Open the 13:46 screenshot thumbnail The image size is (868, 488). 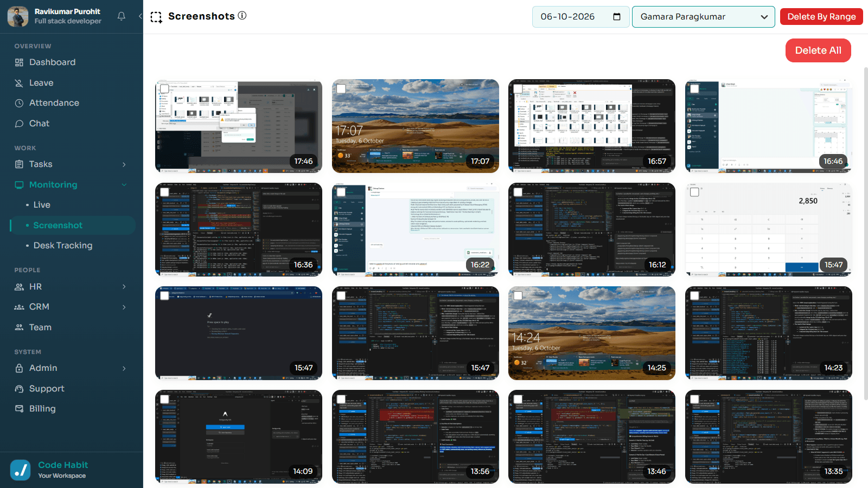coord(592,436)
